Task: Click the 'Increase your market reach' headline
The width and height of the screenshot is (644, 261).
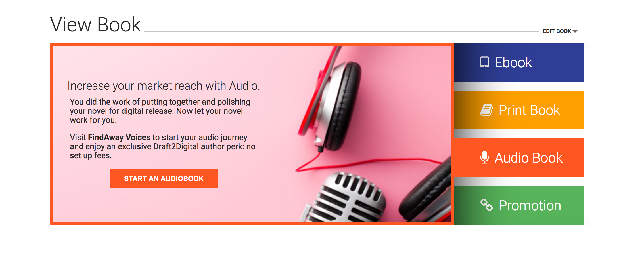Action: 164,86
